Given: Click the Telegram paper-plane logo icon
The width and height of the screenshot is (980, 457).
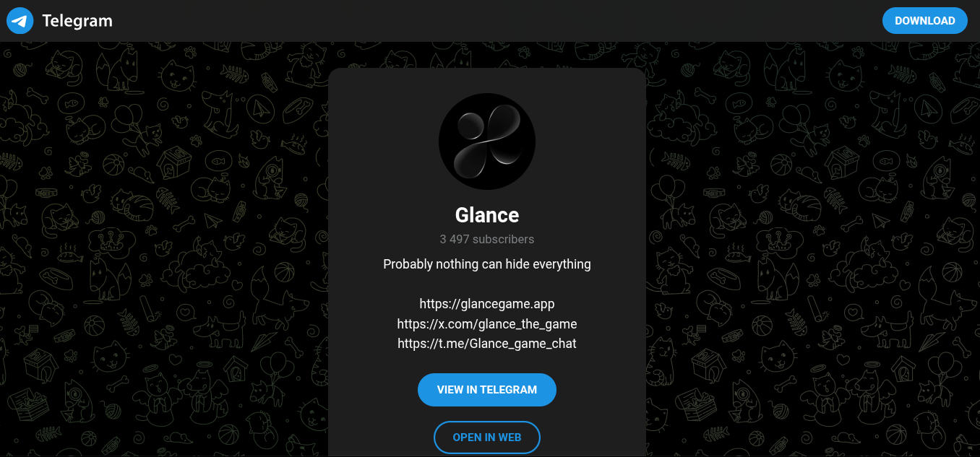Looking at the screenshot, I should pyautogui.click(x=20, y=21).
